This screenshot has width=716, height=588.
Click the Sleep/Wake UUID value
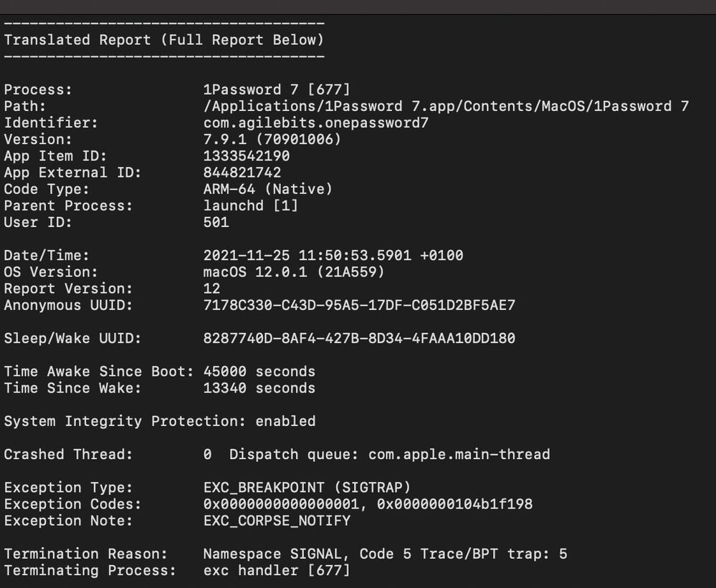[x=359, y=338]
